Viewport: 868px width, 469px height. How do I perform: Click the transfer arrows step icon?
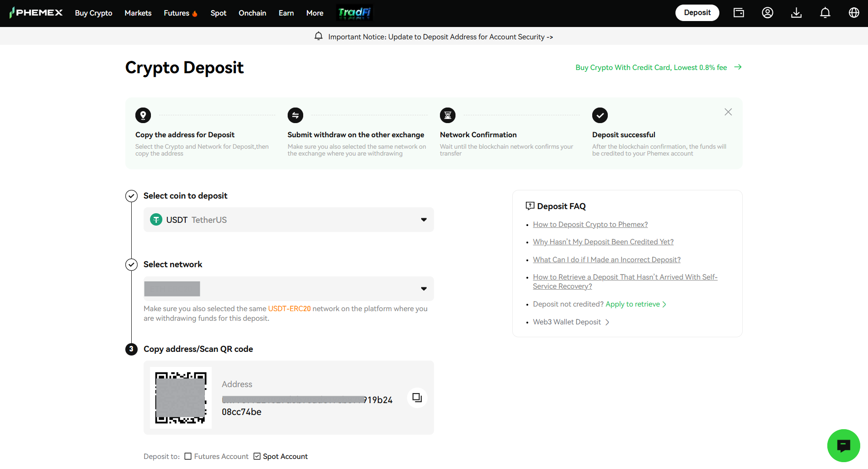tap(295, 115)
